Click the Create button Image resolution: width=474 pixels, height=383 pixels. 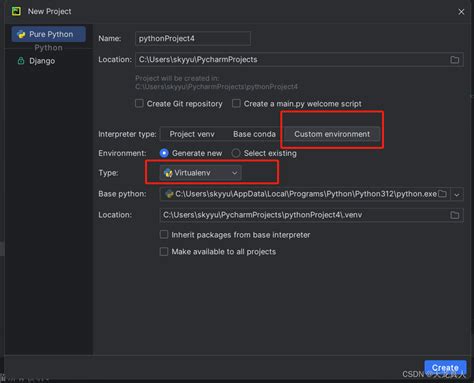pyautogui.click(x=445, y=368)
